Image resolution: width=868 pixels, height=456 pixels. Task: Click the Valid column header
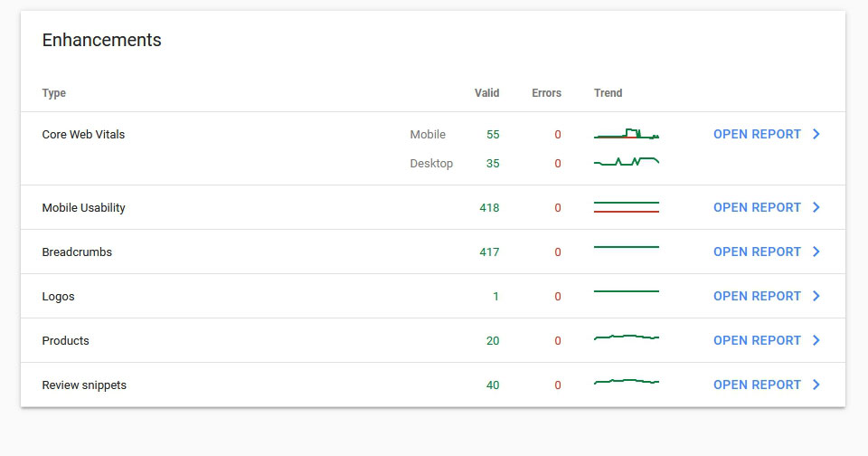tap(486, 93)
